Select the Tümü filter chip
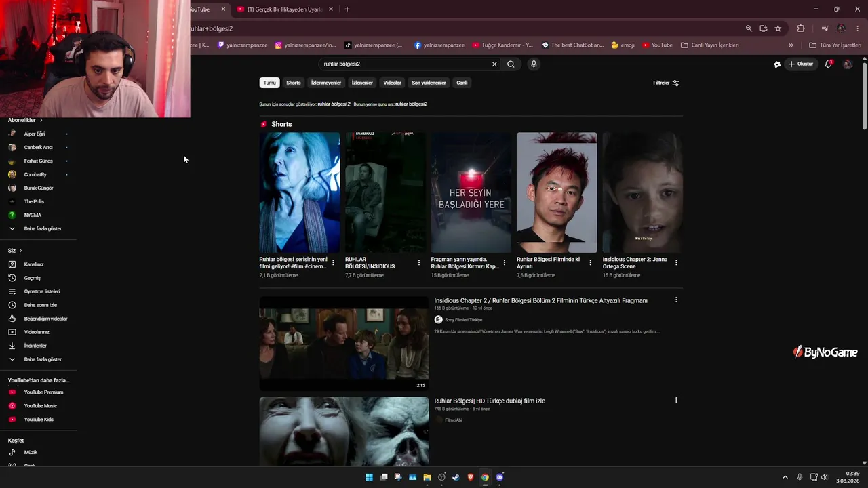 pyautogui.click(x=269, y=83)
